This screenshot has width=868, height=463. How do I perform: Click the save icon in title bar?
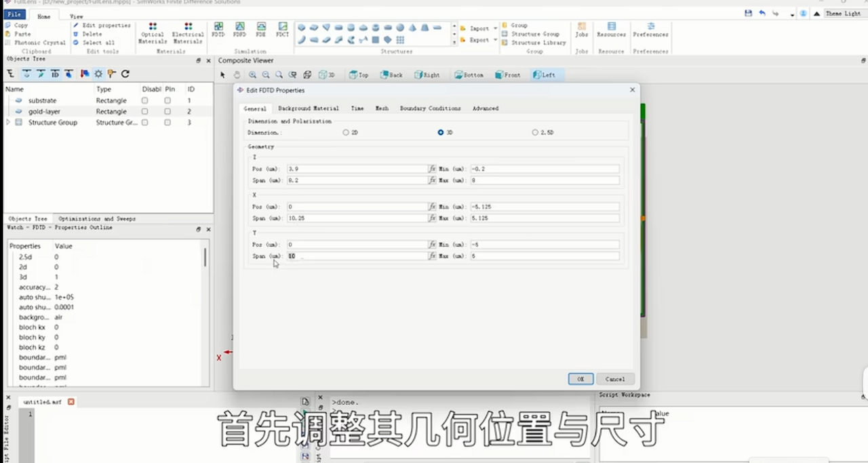[x=748, y=14]
